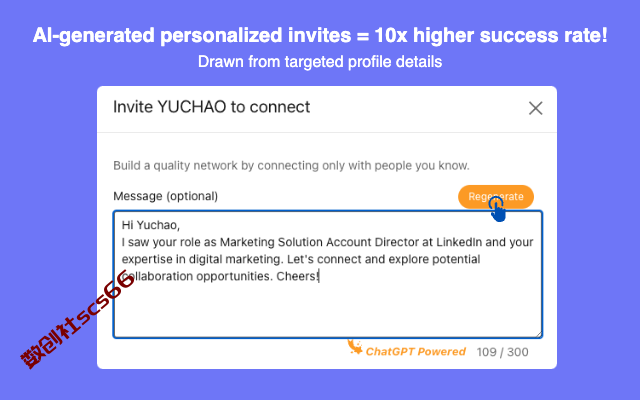Click "digital marketing" phrase in message
The height and width of the screenshot is (400, 640).
pos(234,259)
